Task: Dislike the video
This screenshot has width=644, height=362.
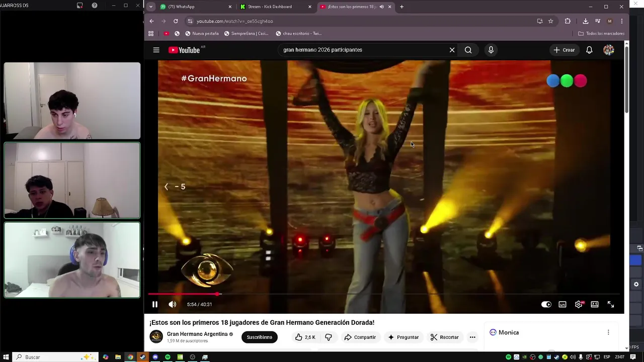Action: 329,337
